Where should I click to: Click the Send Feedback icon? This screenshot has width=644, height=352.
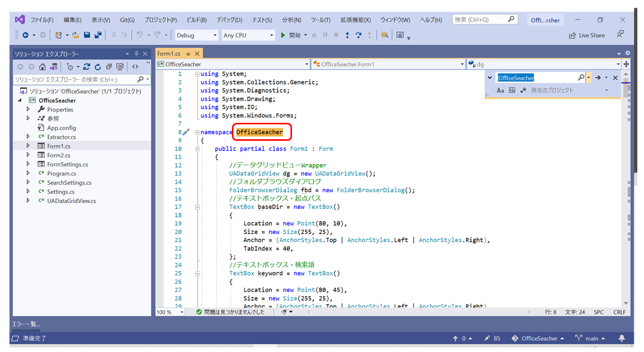(620, 34)
